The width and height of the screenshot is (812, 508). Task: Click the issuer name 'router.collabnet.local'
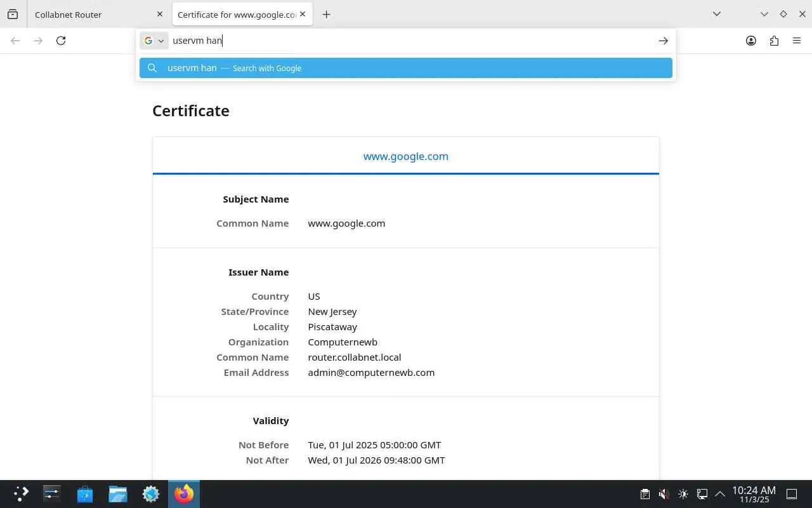[355, 357]
